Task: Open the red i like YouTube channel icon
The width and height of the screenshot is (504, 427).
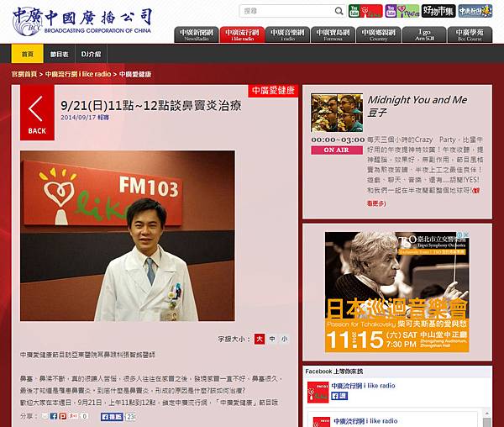Action: pos(365,11)
